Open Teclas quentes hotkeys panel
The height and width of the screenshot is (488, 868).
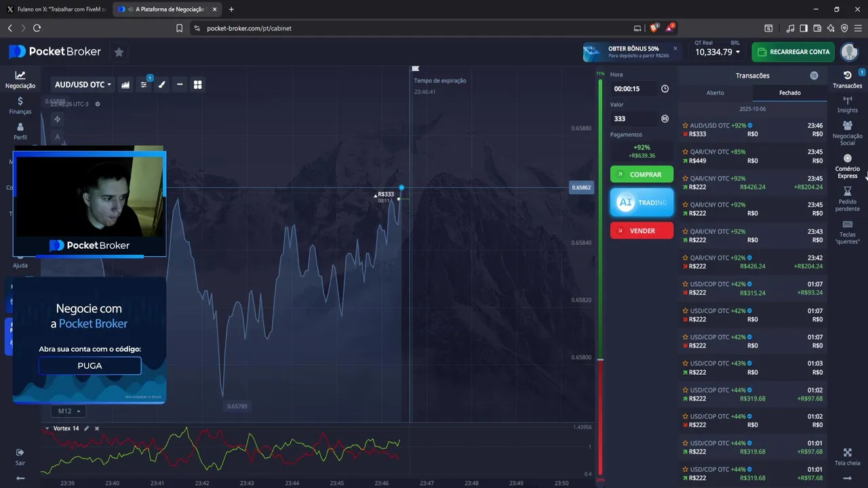pos(848,232)
